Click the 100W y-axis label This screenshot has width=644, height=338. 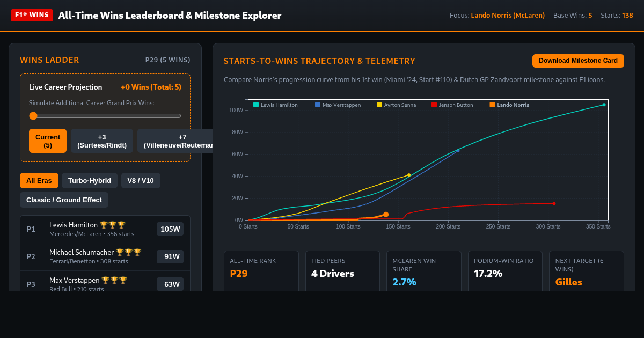tap(236, 110)
